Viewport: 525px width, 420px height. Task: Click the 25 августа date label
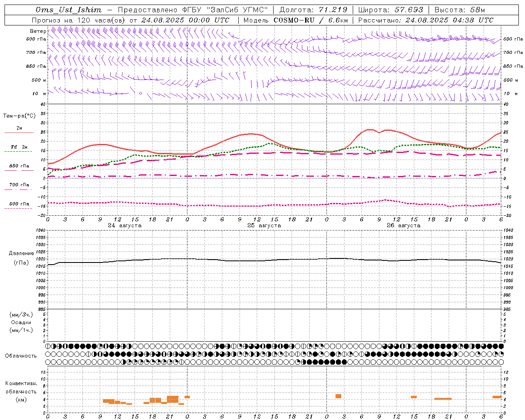pos(264,226)
